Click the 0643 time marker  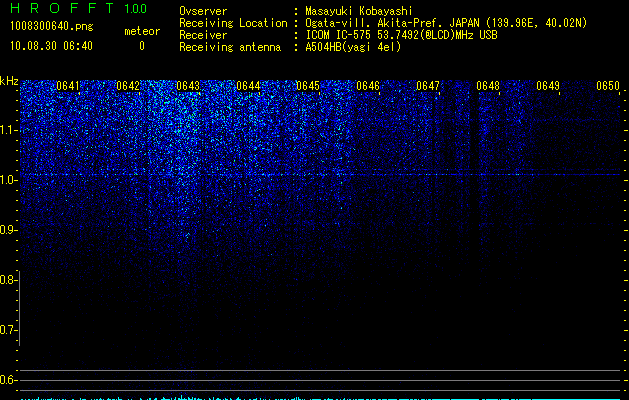(x=188, y=86)
